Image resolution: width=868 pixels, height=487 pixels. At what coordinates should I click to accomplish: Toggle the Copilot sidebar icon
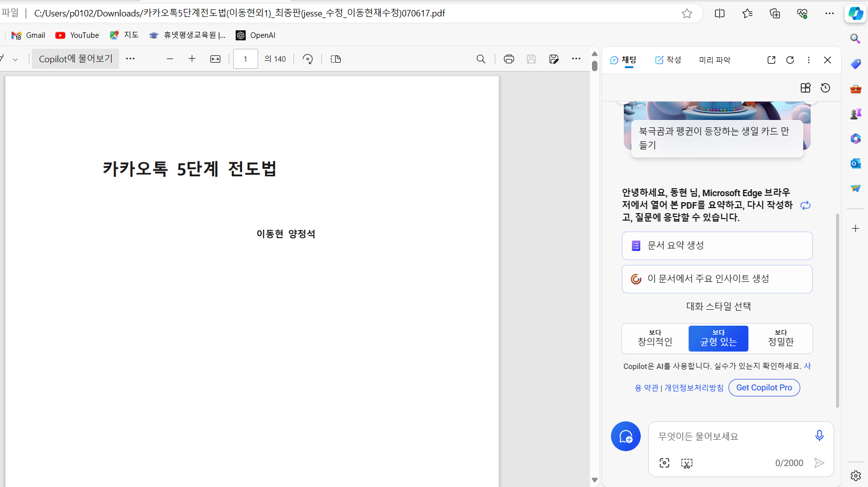click(856, 13)
